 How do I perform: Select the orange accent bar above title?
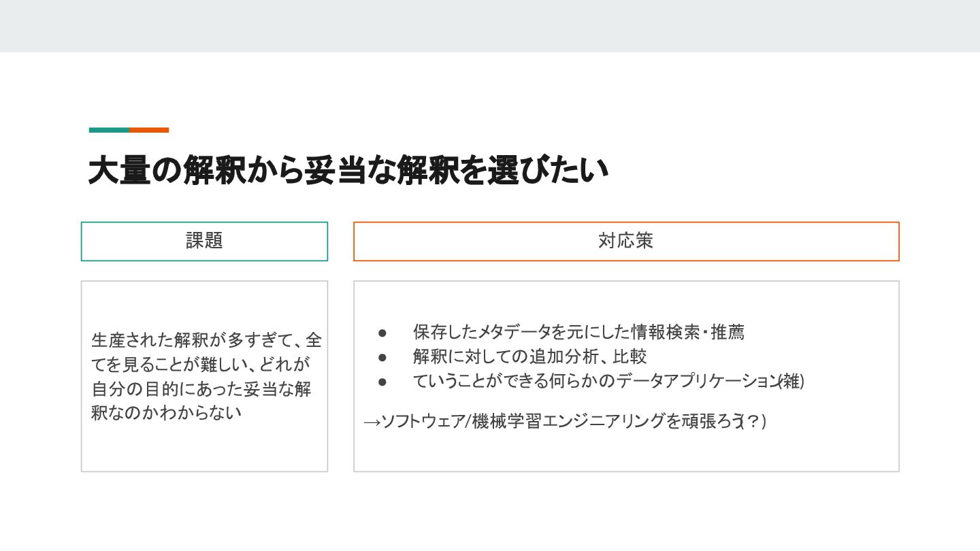point(149,130)
